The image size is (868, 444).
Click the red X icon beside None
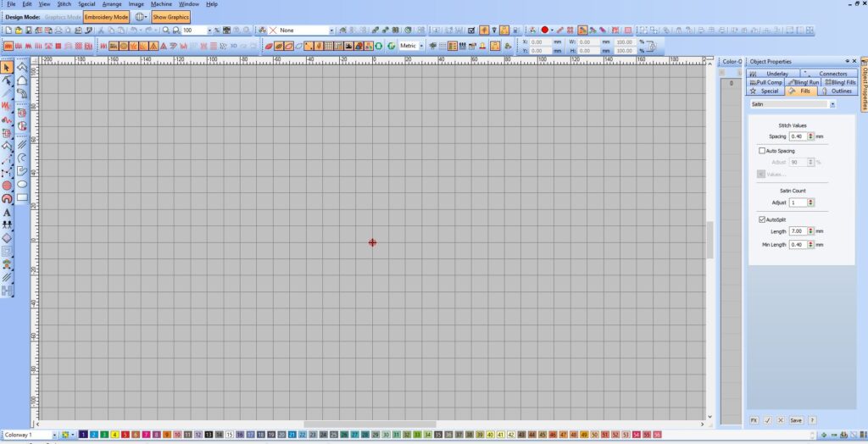pyautogui.click(x=273, y=31)
